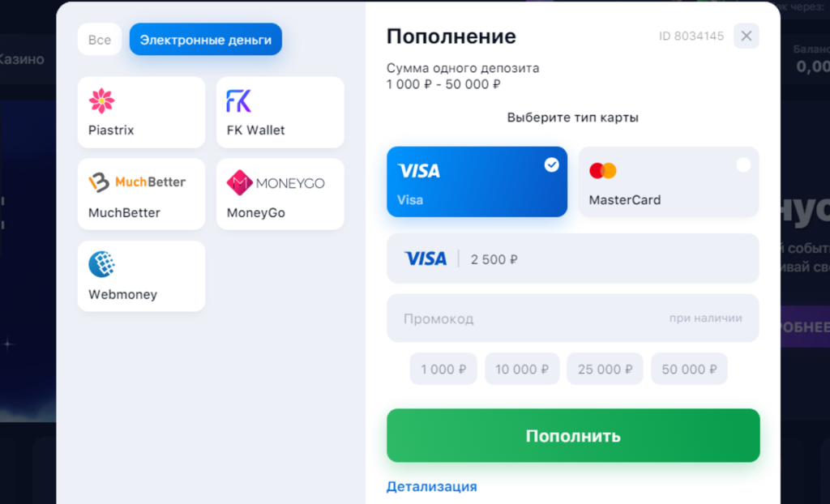The width and height of the screenshot is (830, 504).
Task: Click the Visa logo in amount field
Action: point(426,258)
